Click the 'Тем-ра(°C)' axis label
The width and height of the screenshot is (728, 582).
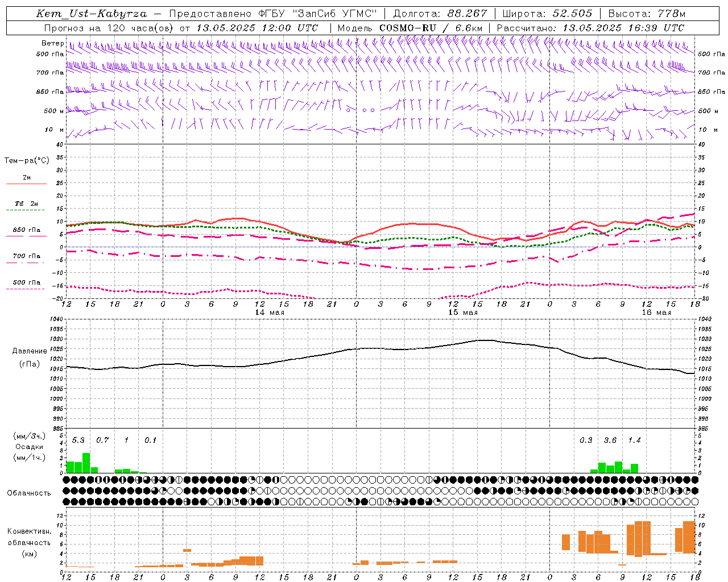27,161
